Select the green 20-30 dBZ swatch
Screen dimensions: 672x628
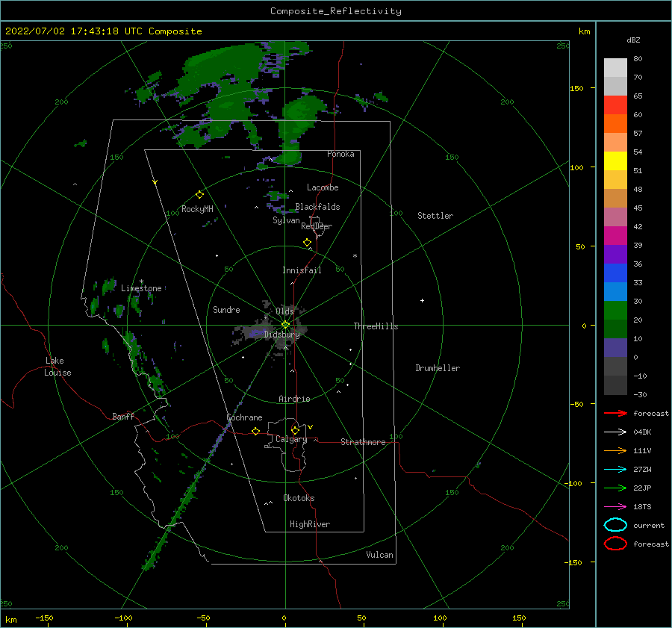tap(615, 311)
